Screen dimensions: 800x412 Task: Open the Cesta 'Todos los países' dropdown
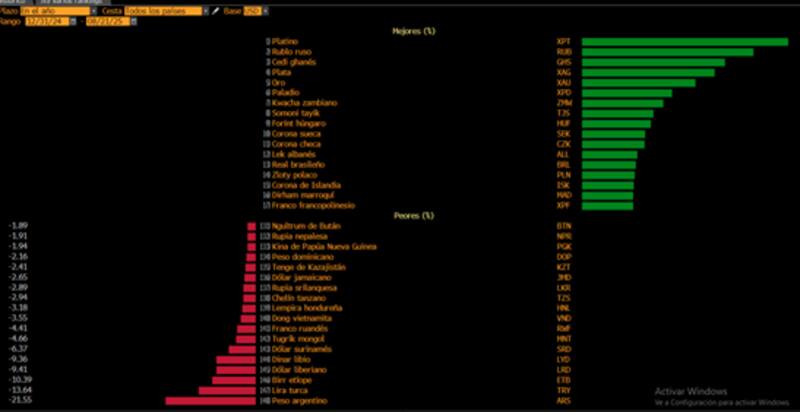pos(205,10)
